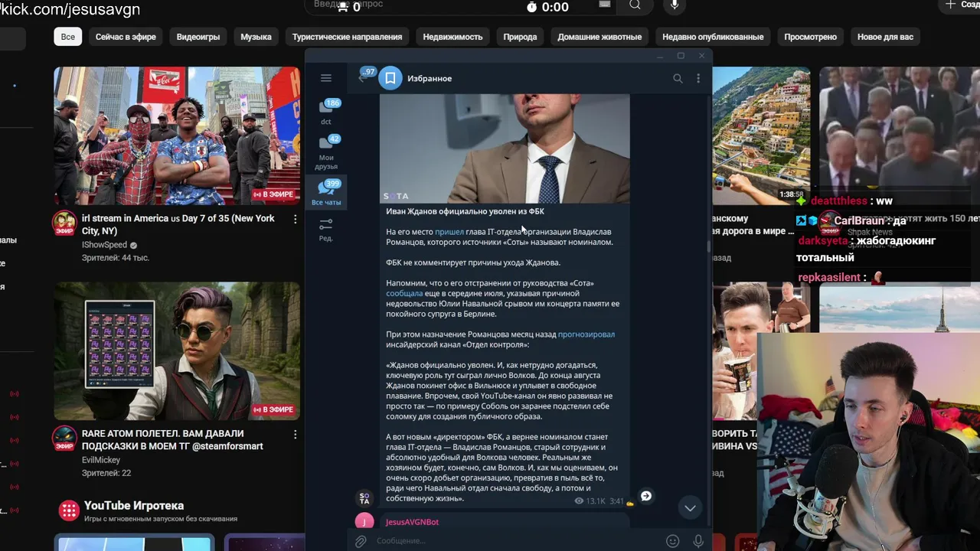Click the SOTA channel avatar

(364, 498)
